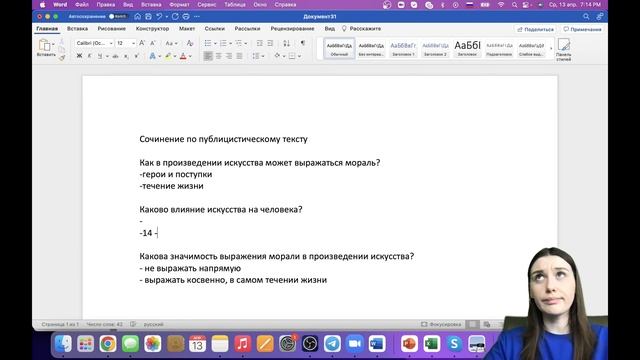Apply superscript formatting
The image size is (640, 360).
pyautogui.click(x=137, y=56)
